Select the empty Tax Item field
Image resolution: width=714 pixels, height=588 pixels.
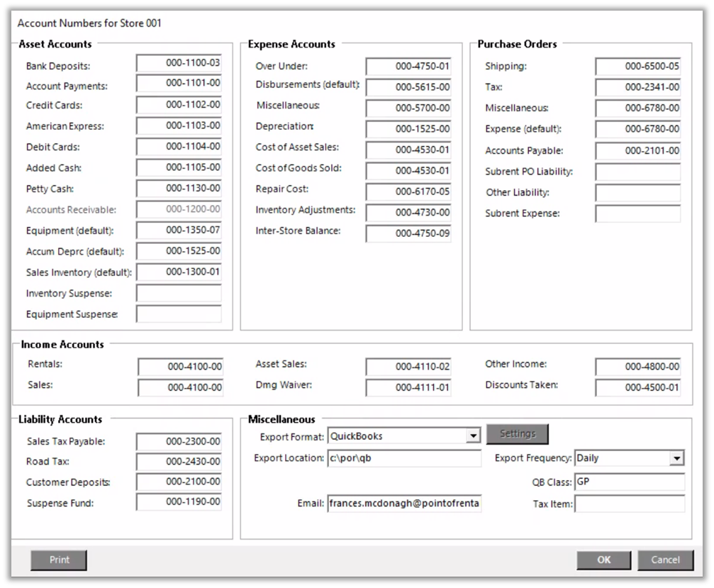(629, 504)
